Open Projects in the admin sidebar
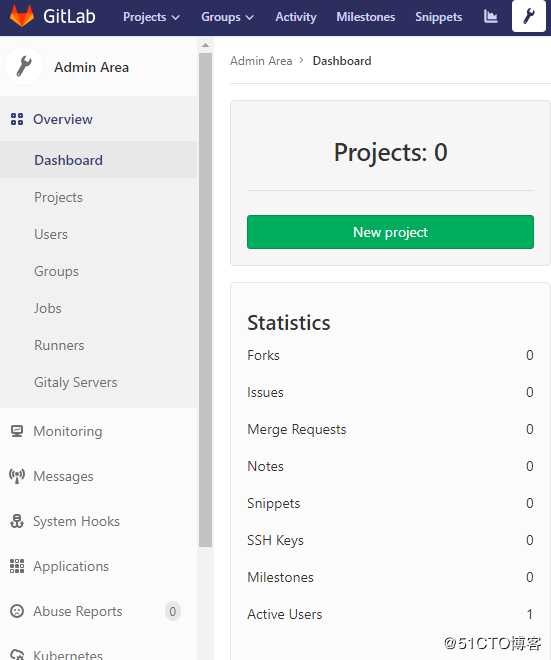Screen dimensions: 551x660 coord(59,197)
